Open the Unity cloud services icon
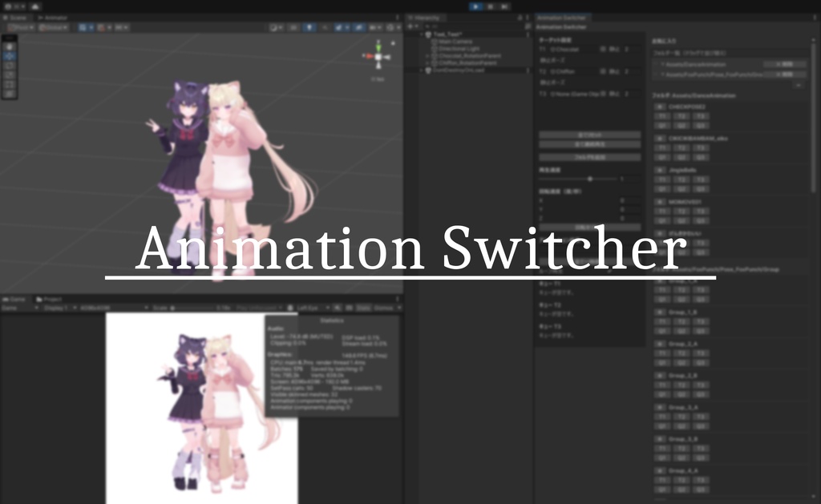 tap(35, 6)
